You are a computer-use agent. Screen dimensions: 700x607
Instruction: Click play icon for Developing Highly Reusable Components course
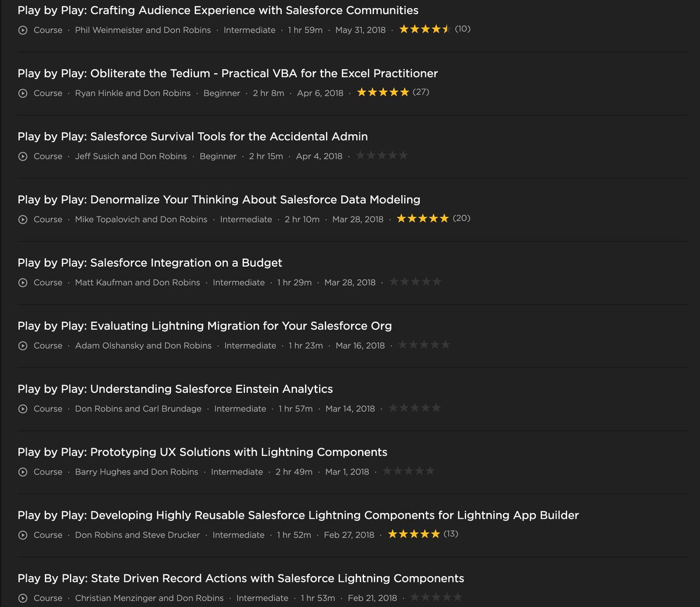coord(23,535)
